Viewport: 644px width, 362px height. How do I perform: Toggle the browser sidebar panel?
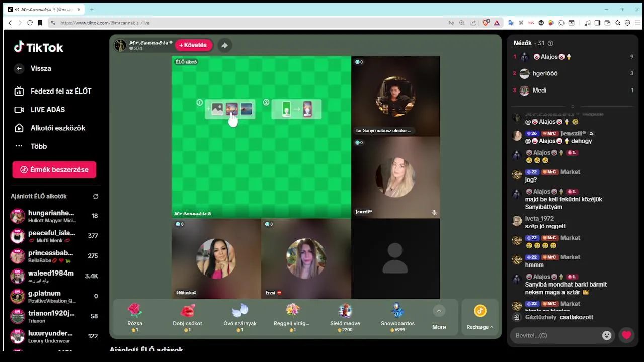(x=597, y=23)
